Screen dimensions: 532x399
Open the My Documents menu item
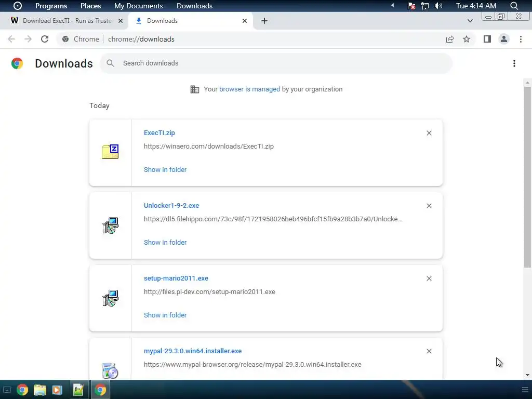coord(138,6)
